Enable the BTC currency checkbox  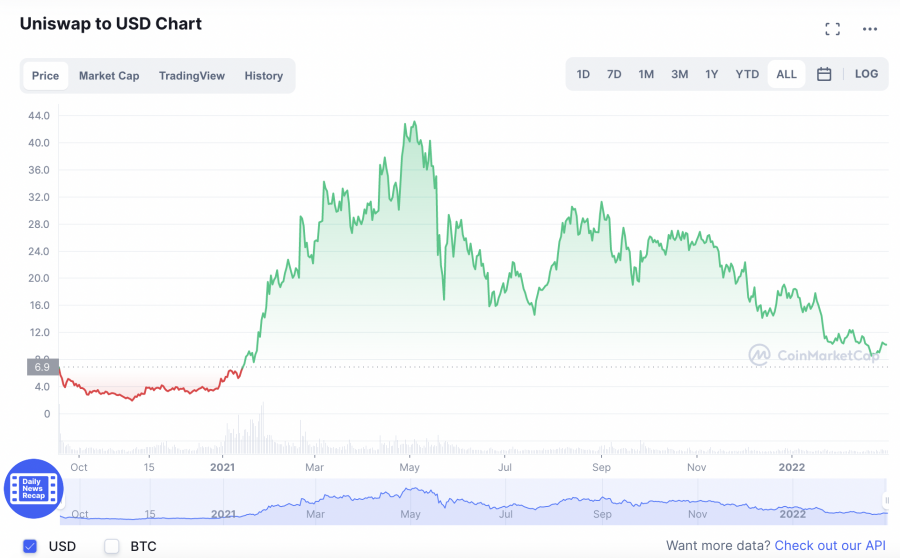coord(112,546)
